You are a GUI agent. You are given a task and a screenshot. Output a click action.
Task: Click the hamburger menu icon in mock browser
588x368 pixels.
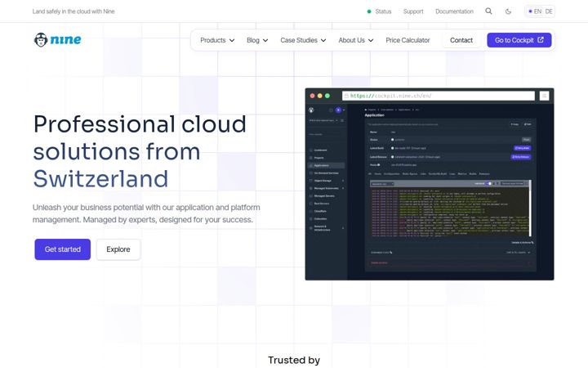click(544, 96)
